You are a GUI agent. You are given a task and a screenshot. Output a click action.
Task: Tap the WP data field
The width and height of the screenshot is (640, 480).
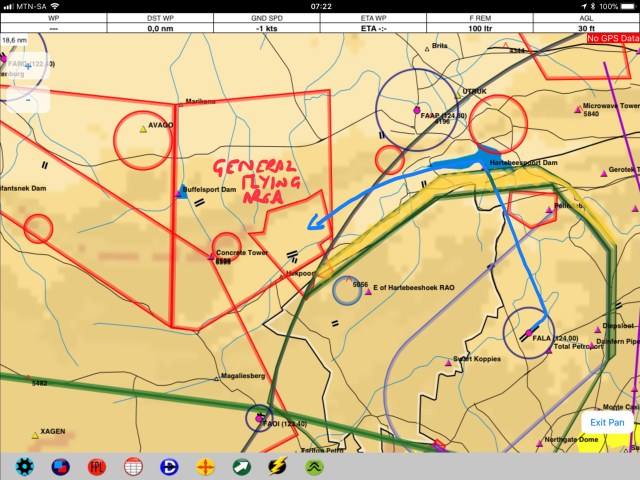coord(53,23)
